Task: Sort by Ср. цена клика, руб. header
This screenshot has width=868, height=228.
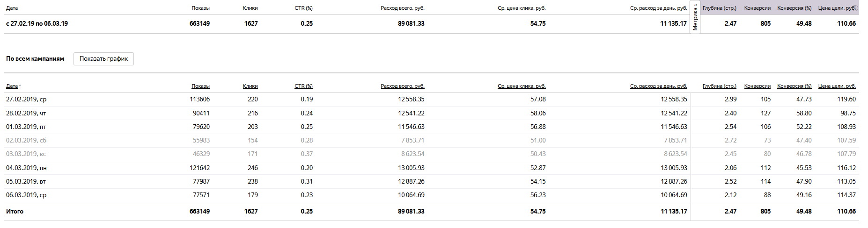Action: (x=522, y=86)
